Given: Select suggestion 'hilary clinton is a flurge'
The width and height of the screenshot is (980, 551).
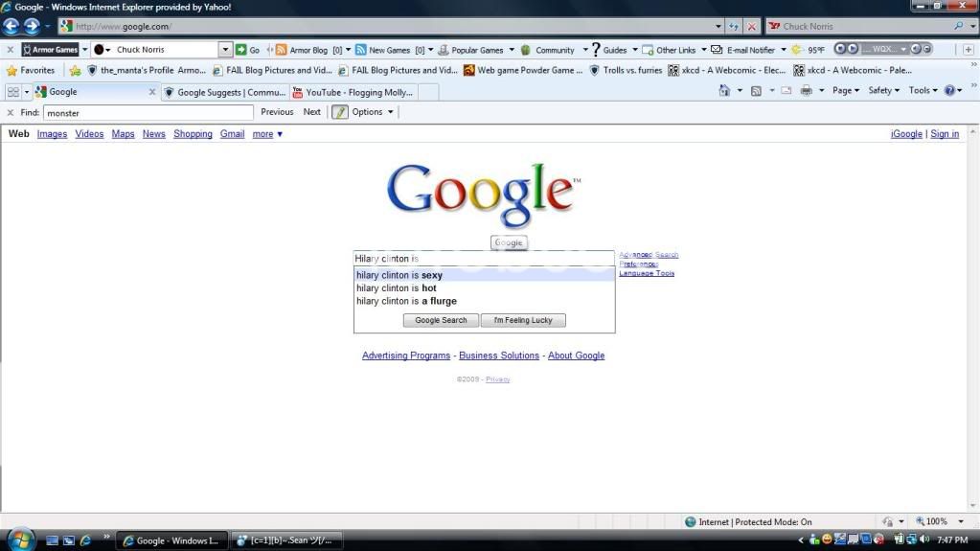Looking at the screenshot, I should click(x=485, y=302).
